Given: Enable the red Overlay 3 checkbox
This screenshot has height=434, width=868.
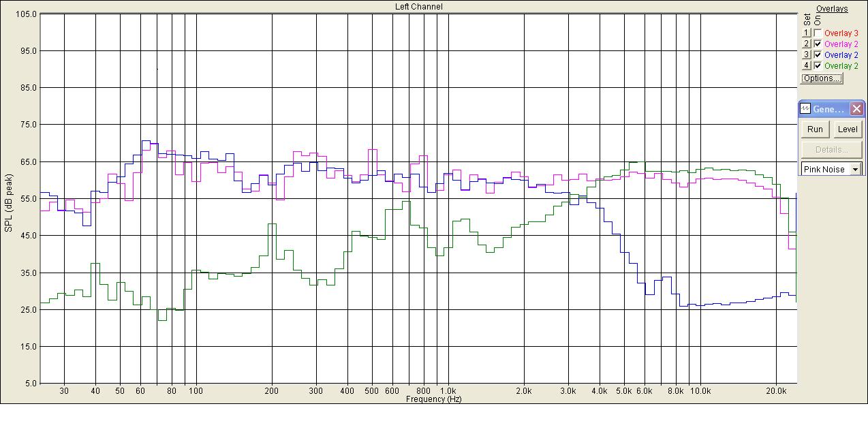Looking at the screenshot, I should coord(818,33).
